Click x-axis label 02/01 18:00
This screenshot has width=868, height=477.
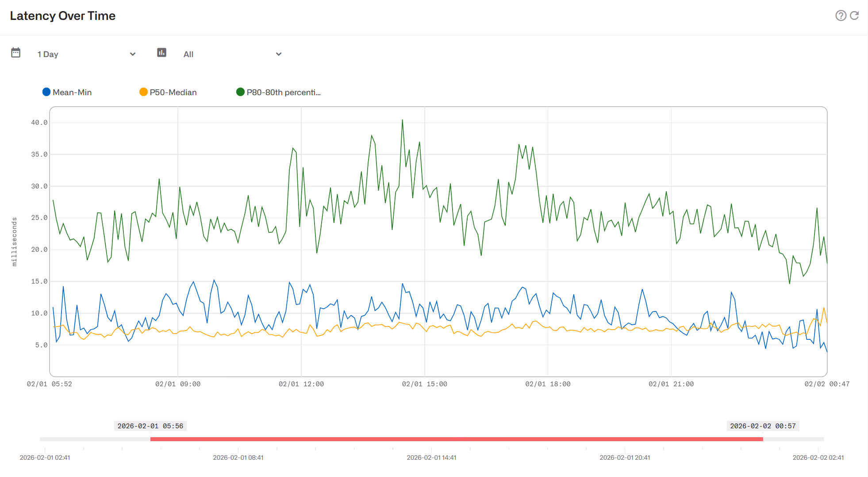click(548, 384)
